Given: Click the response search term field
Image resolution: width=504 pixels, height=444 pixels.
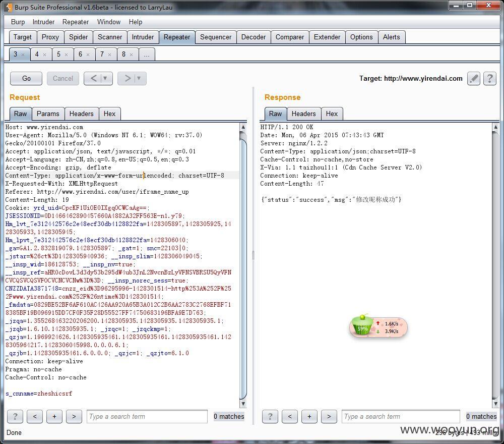Looking at the screenshot, I should 401,416.
